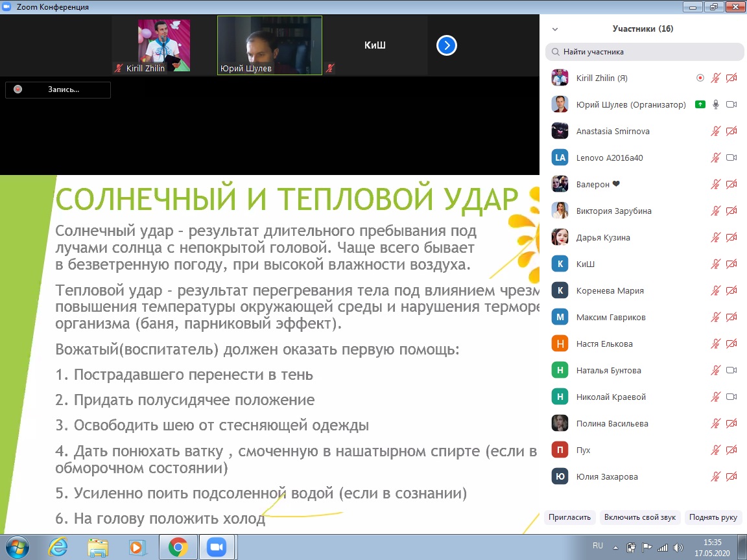Click the microphone icon for Юрий Шулев

point(716,104)
